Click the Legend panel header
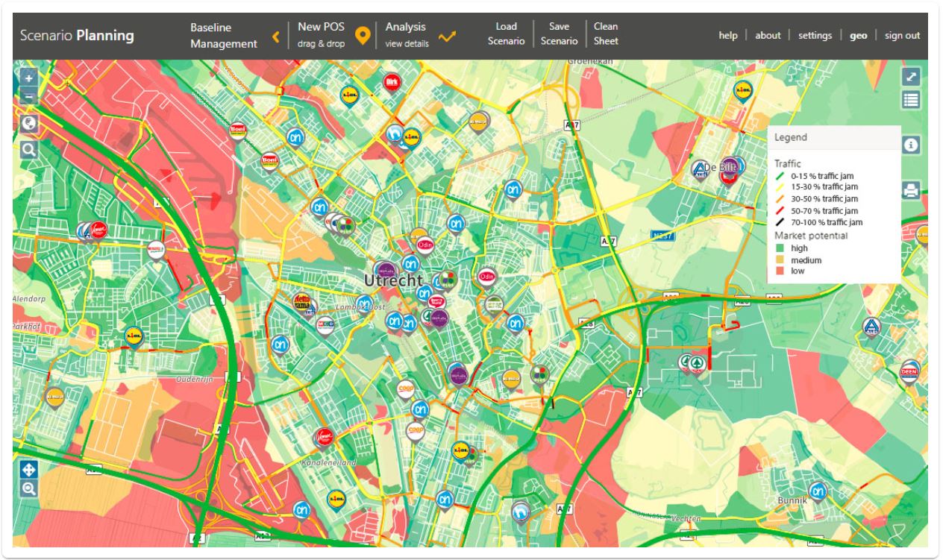Screen dimensions: 943x560 834,137
